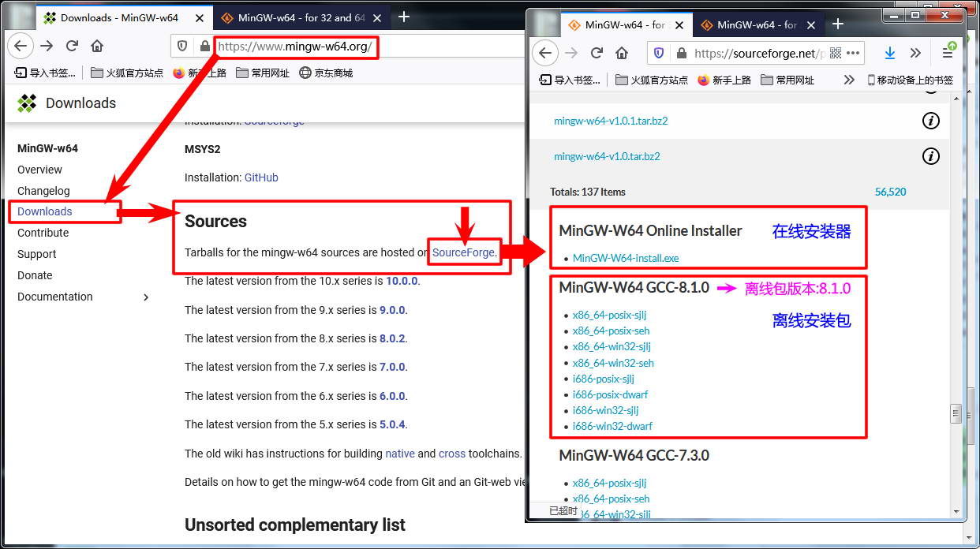Image resolution: width=980 pixels, height=549 pixels.
Task: Open the QR code icon in the SourceForge address bar
Action: click(x=836, y=54)
